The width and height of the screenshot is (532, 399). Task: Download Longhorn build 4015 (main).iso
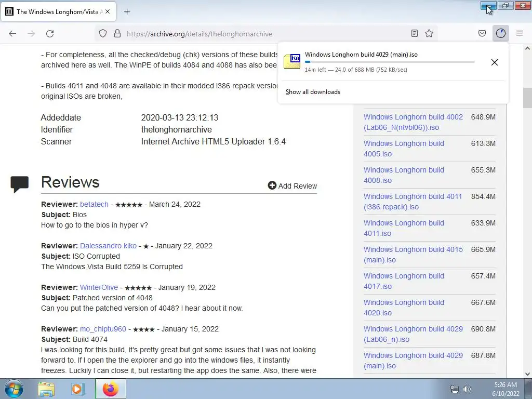[x=413, y=255]
